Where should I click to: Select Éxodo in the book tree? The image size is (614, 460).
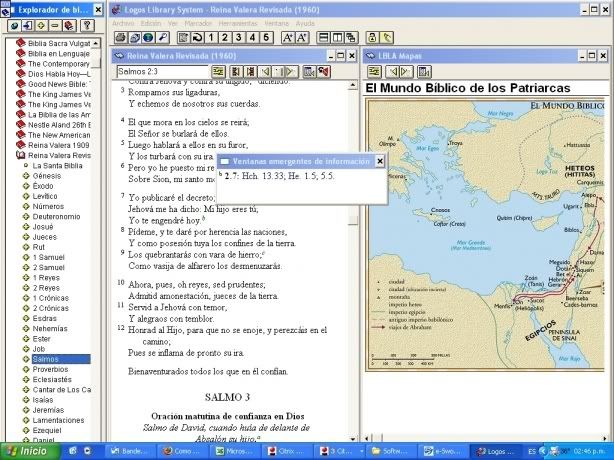(43, 186)
